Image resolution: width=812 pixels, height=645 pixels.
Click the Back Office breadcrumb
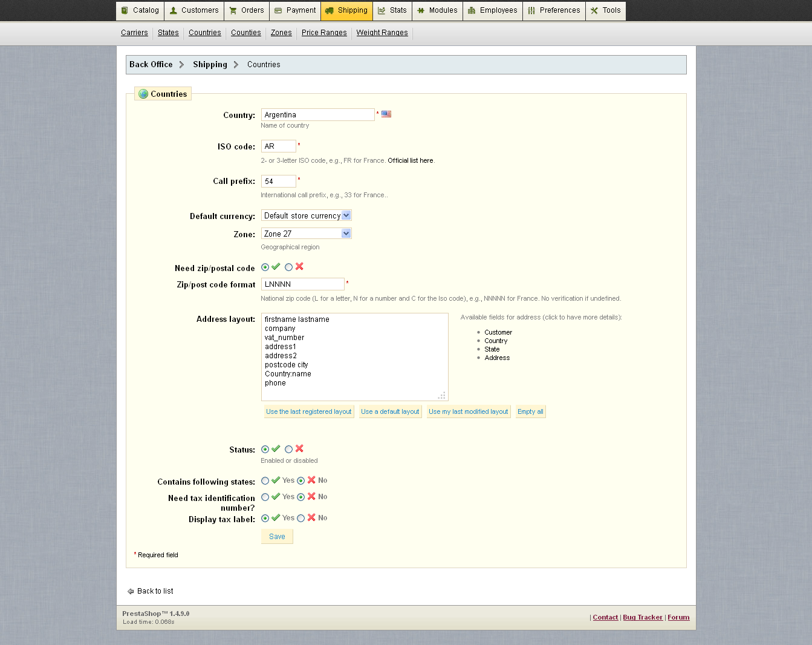(151, 64)
